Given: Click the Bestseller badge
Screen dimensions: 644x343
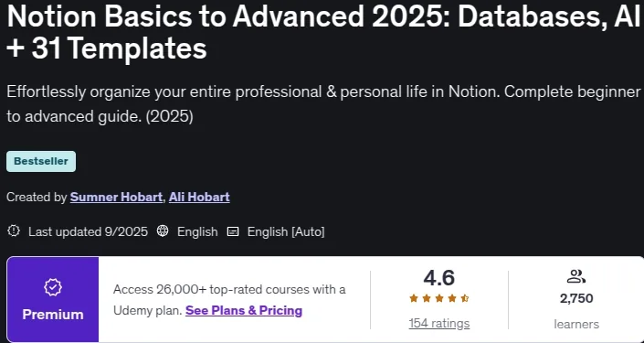Looking at the screenshot, I should click(41, 161).
